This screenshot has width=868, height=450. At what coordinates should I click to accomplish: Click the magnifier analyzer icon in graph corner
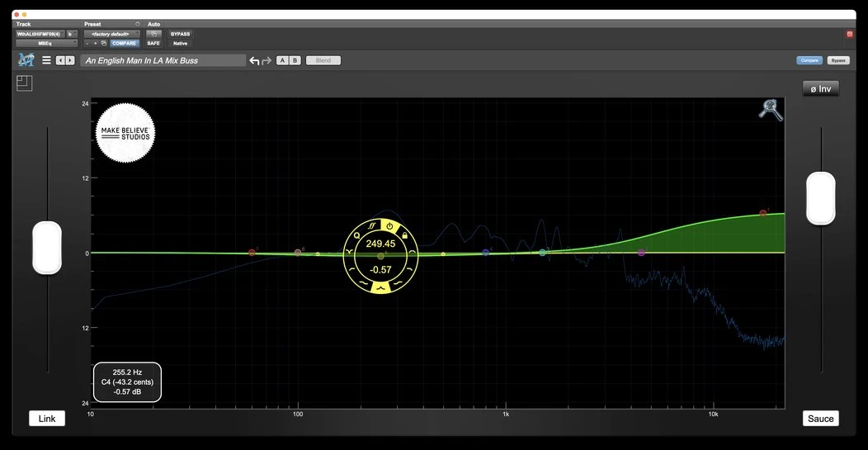click(771, 110)
